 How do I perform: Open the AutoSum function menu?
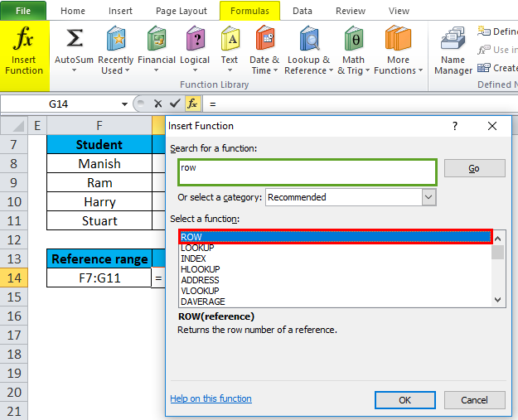[x=74, y=51]
